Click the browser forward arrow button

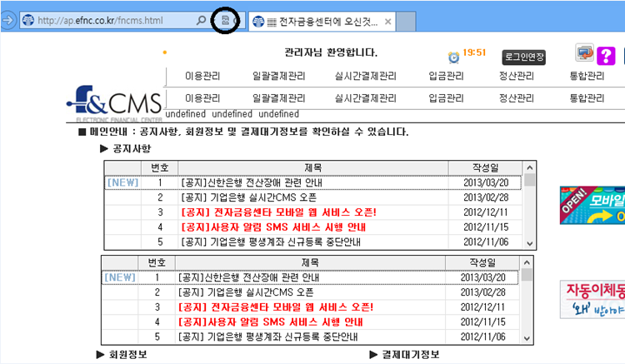pos(7,20)
